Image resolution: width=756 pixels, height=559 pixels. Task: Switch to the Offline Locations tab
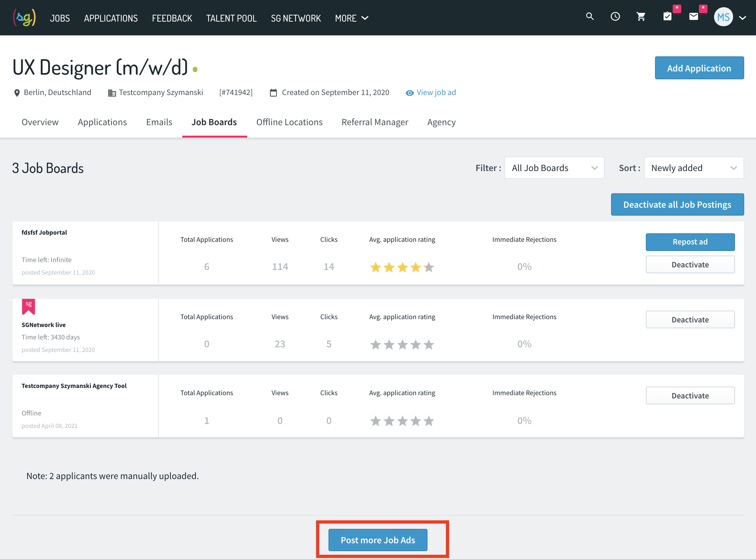point(289,122)
